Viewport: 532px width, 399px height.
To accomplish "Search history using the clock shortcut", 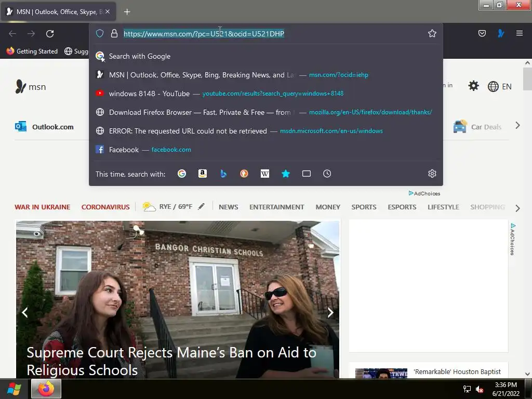I will (327, 174).
